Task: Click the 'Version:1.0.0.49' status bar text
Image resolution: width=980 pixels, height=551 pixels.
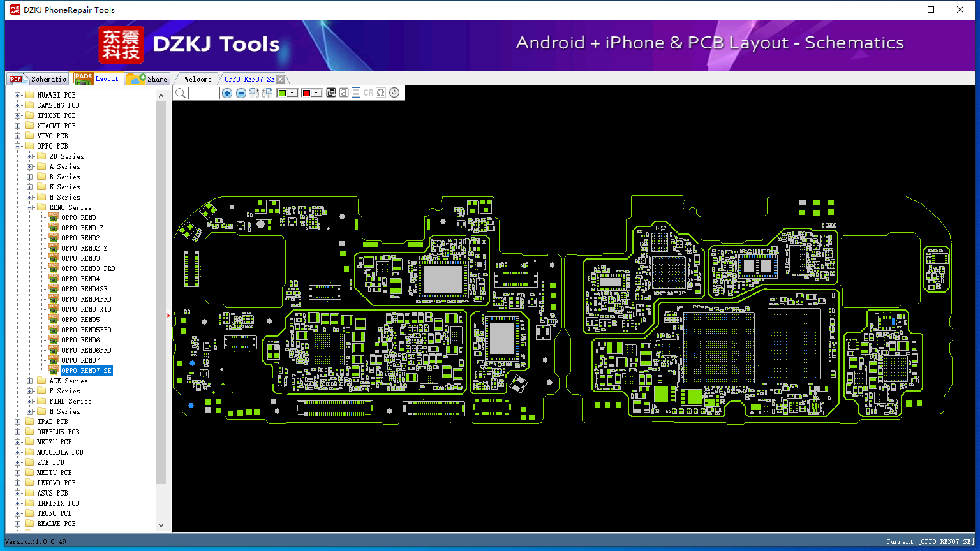Action: click(36, 541)
